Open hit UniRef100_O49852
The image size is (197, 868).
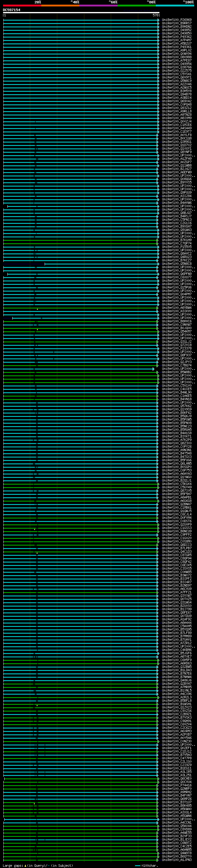click(176, 30)
